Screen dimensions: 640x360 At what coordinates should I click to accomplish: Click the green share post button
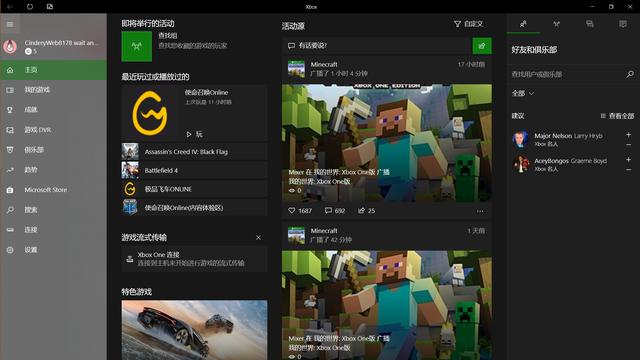482,46
